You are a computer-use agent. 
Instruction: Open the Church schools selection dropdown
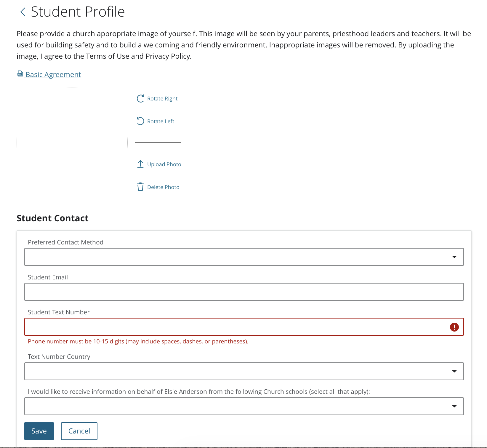[244, 406]
